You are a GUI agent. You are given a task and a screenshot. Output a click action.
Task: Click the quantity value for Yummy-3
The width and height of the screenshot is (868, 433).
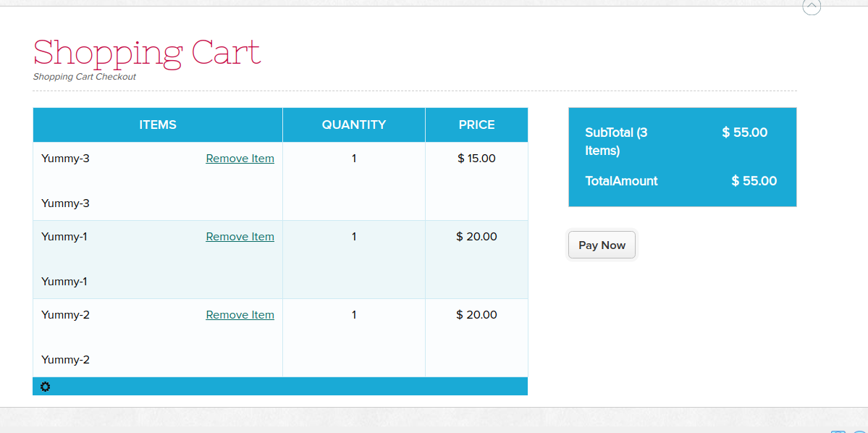tap(354, 159)
